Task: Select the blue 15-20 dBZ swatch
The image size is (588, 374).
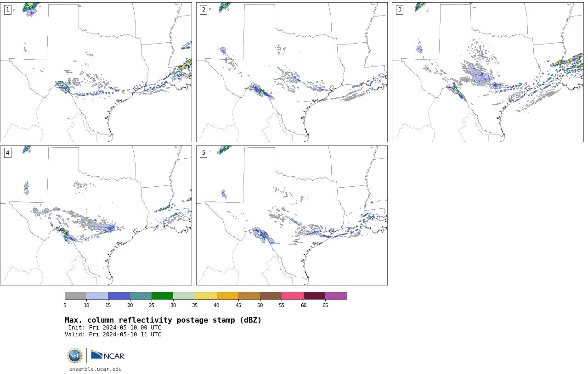Action: point(119,296)
